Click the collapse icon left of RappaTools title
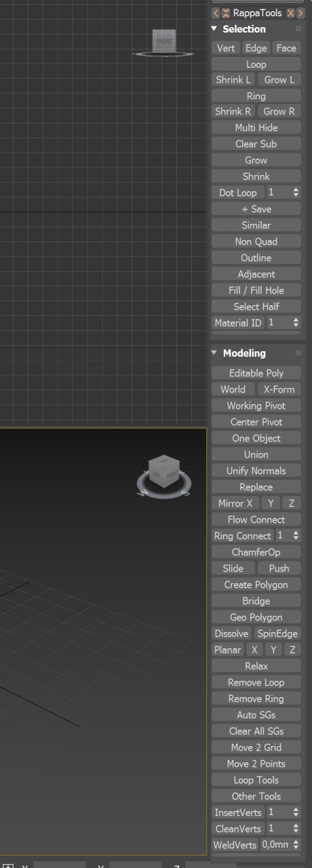 [x=225, y=13]
